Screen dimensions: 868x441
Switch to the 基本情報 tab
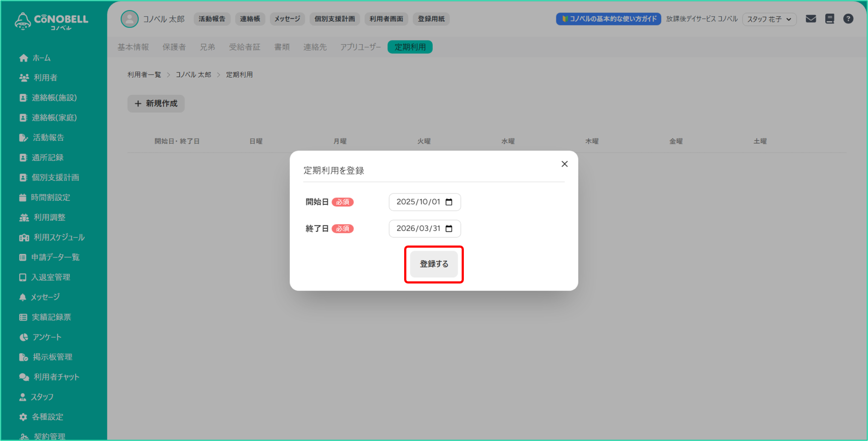133,47
